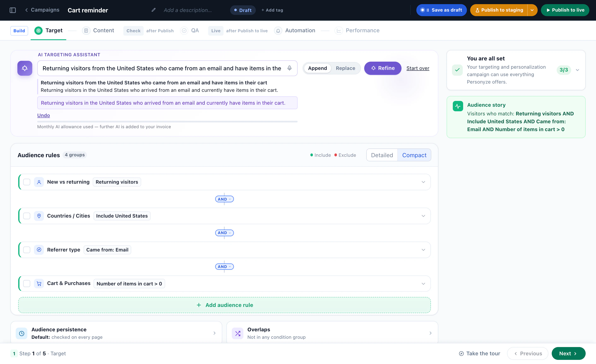Check the Referrer type rule checkbox

(27, 250)
